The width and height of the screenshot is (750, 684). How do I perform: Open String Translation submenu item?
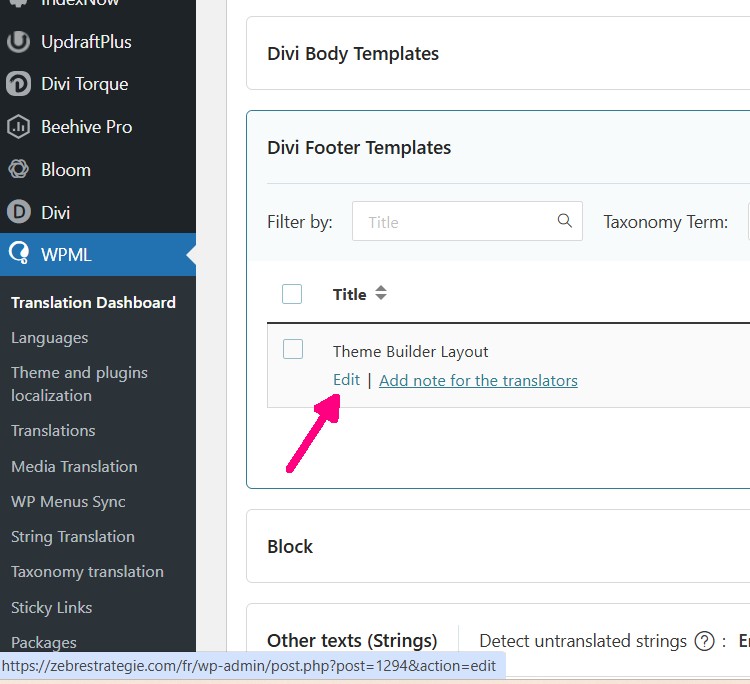73,537
